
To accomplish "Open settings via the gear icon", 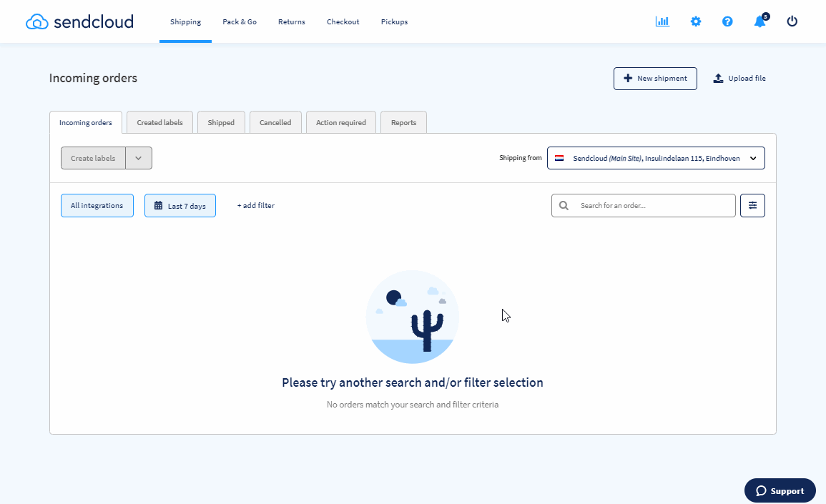I will pyautogui.click(x=695, y=21).
